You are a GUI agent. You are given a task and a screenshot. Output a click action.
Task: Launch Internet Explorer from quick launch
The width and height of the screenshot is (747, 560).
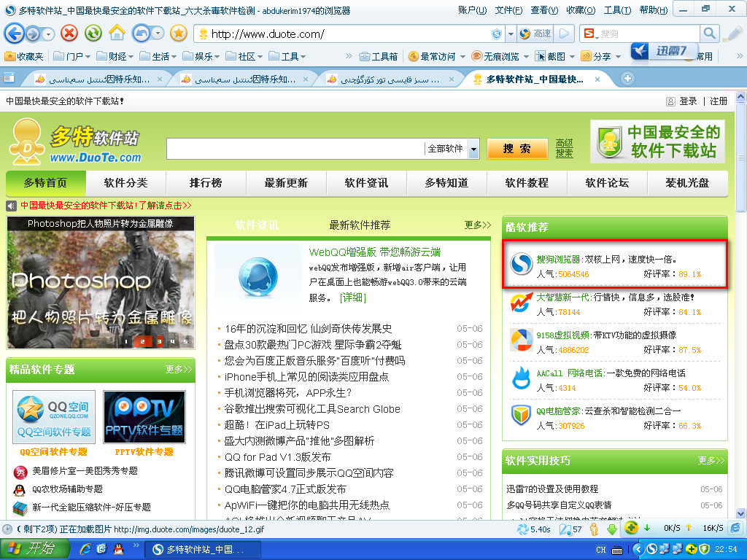(x=86, y=549)
